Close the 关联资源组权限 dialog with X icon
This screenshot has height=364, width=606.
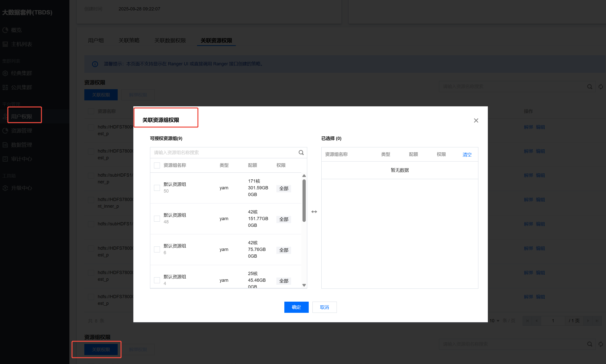point(476,121)
